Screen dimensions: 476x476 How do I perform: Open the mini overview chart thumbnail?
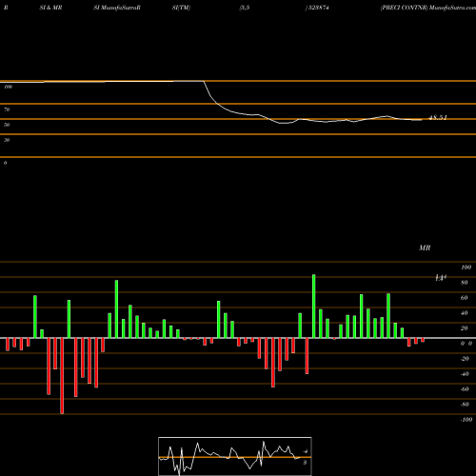[235, 456]
